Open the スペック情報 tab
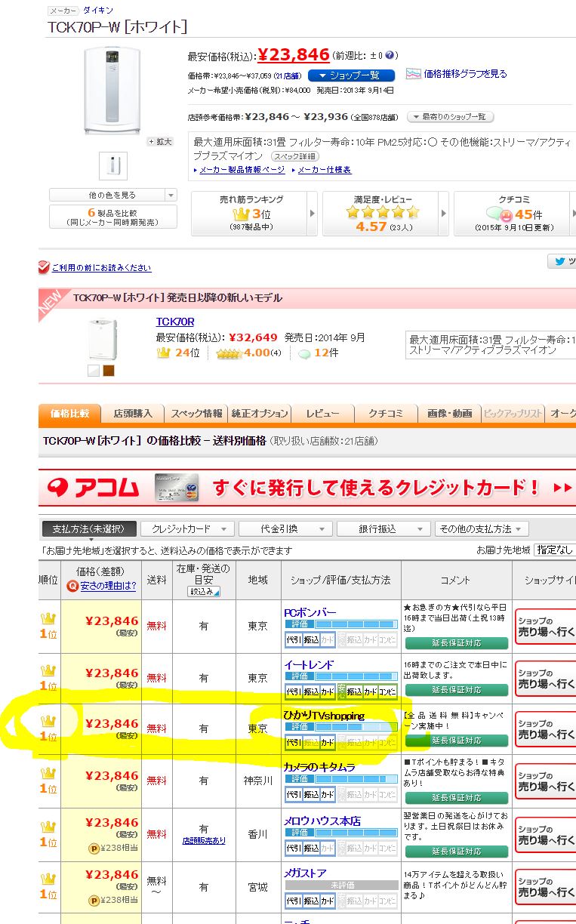This screenshot has height=924, width=576. coord(196,414)
